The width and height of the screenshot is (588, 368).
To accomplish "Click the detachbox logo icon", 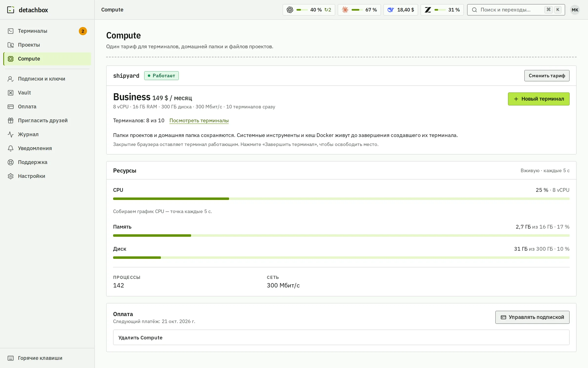I will [11, 10].
